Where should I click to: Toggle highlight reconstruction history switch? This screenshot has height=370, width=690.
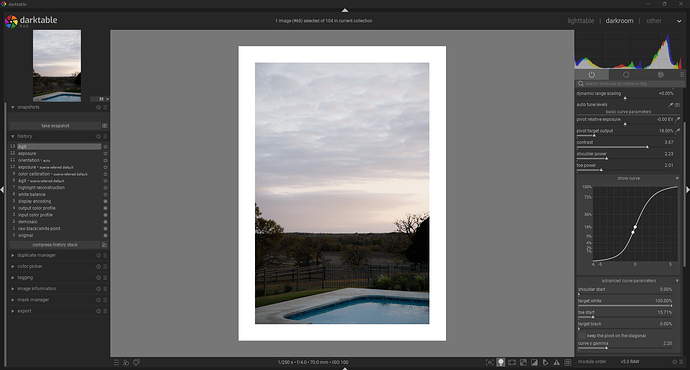105,188
